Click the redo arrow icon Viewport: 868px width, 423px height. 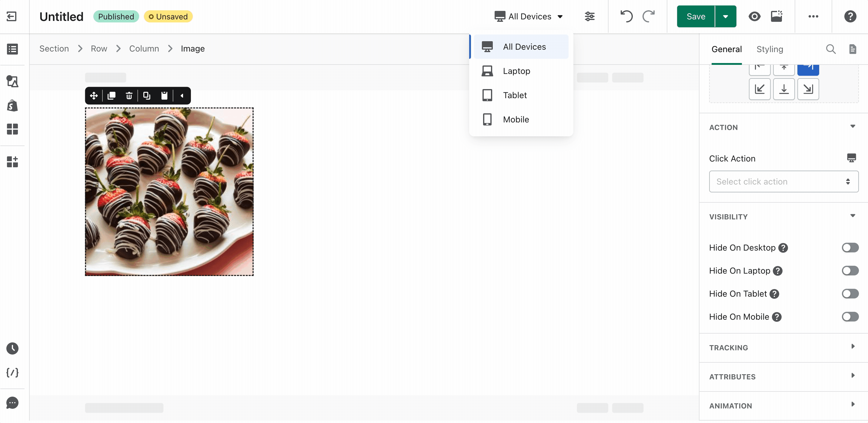[649, 16]
